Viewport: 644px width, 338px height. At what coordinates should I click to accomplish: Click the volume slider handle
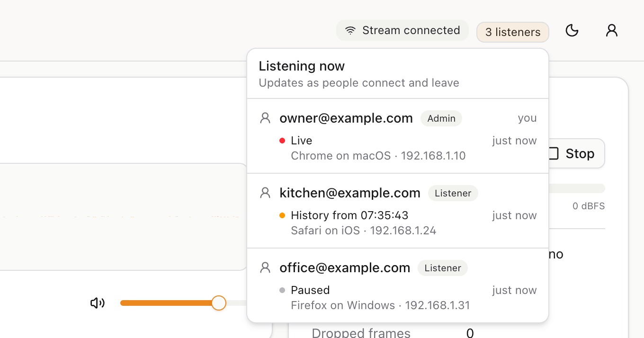tap(218, 303)
